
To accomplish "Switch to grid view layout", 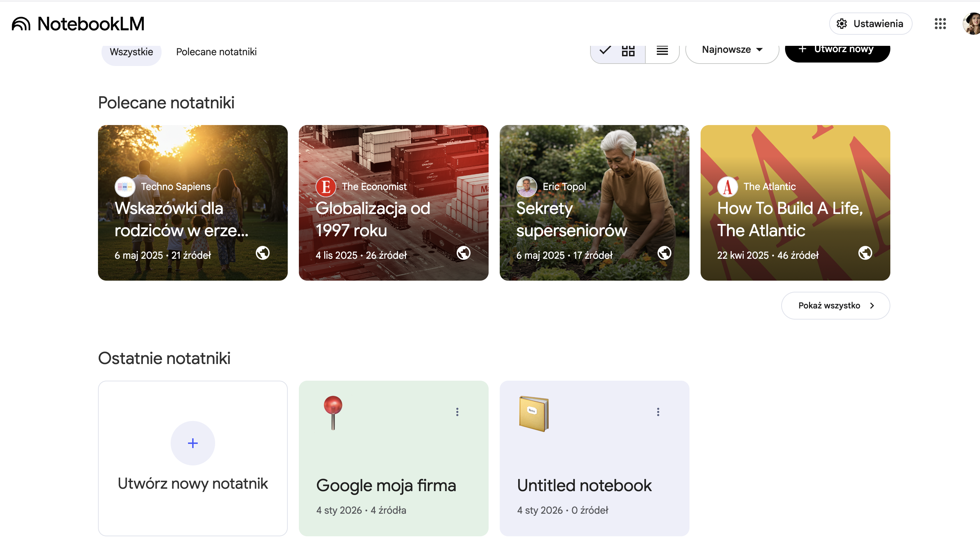I will click(x=628, y=51).
